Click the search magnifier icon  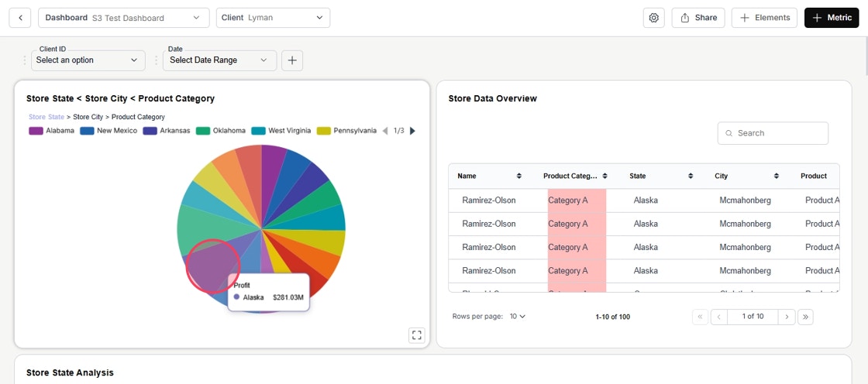(x=729, y=133)
